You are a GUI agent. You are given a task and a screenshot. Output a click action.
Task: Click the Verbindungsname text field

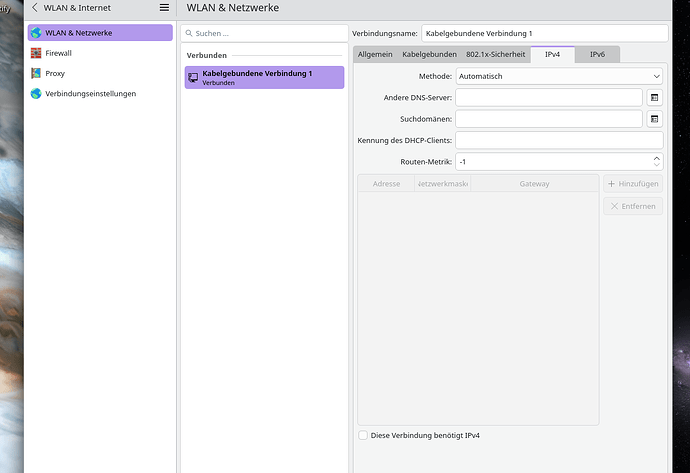(x=530, y=33)
